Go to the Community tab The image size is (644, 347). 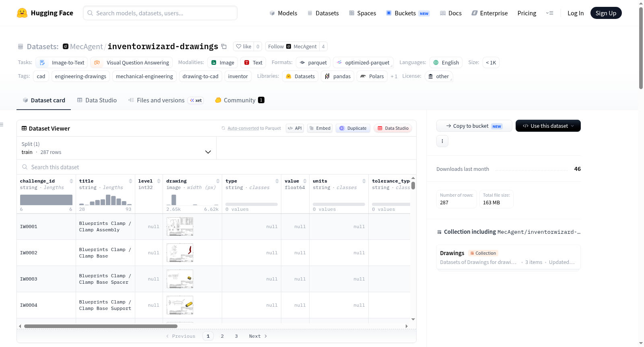(239, 100)
